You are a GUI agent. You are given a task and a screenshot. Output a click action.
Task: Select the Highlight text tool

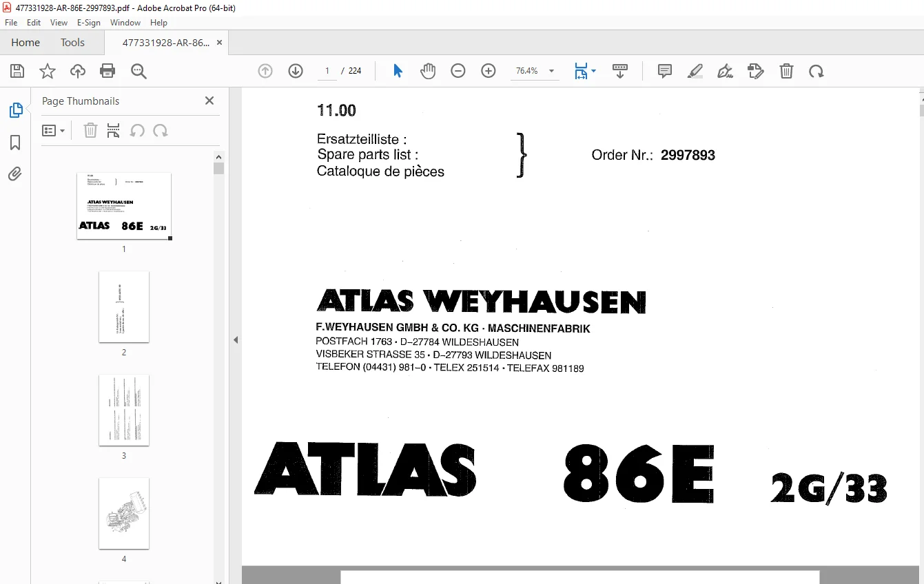tap(695, 71)
